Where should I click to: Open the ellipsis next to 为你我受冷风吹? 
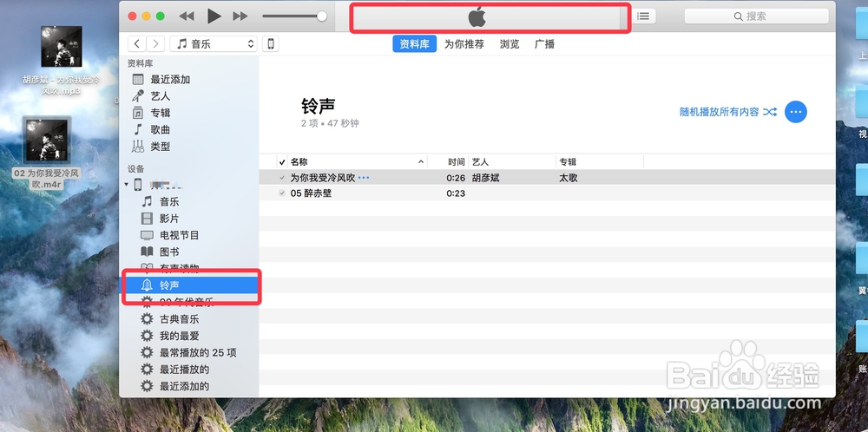pos(364,178)
